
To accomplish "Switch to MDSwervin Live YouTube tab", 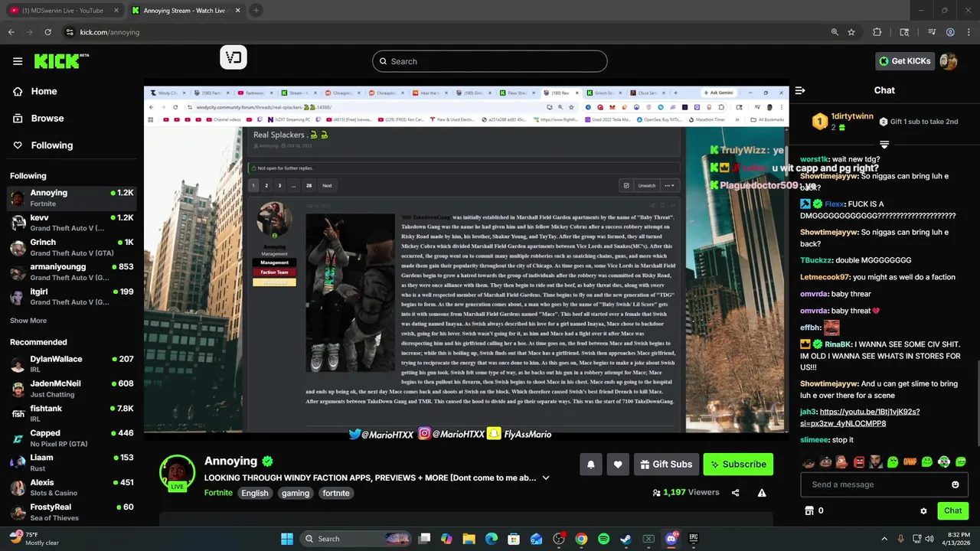I will click(64, 10).
